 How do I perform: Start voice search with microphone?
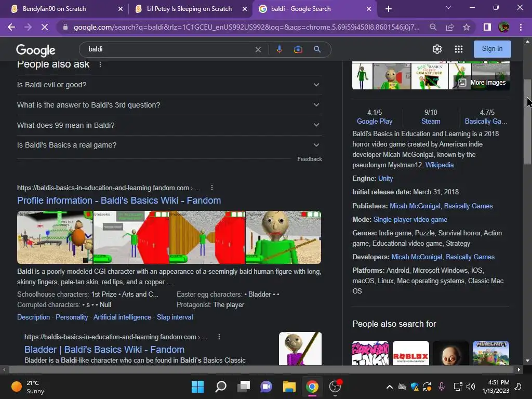279,49
